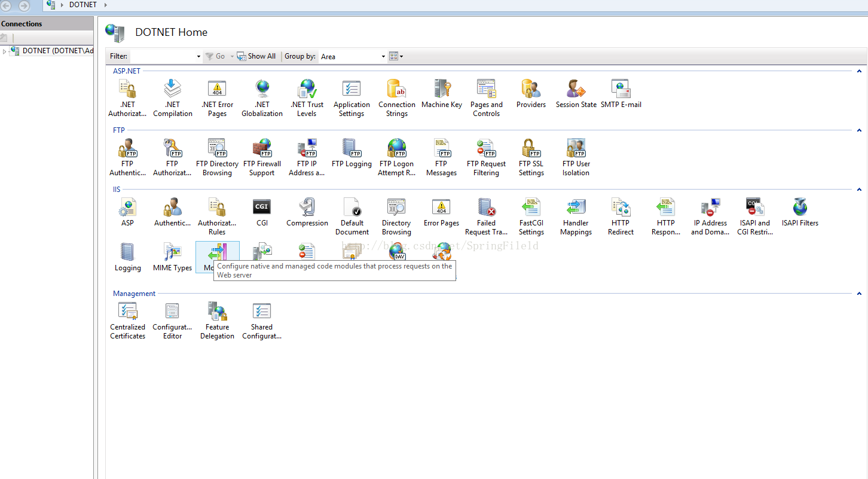Open Default Document feature
Viewport: 868px width, 479px height.
352,217
